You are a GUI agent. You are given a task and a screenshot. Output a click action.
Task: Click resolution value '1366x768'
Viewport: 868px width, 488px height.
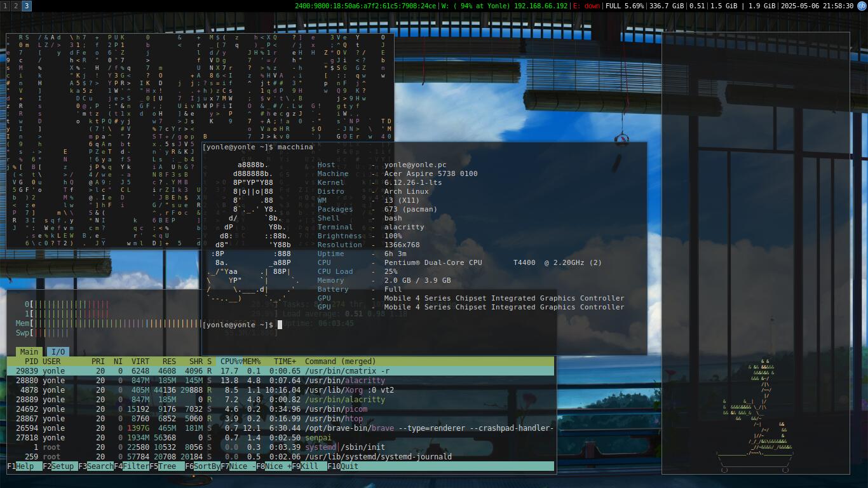click(402, 245)
